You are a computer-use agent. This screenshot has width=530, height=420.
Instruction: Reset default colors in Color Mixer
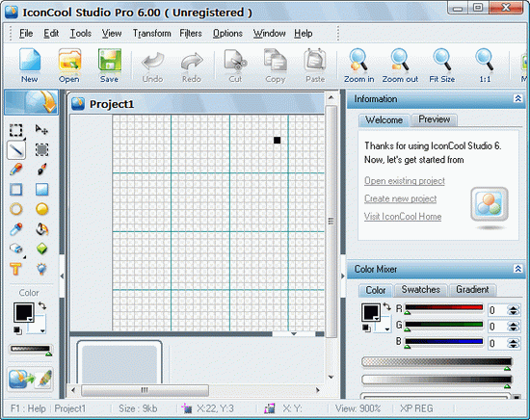point(366,328)
